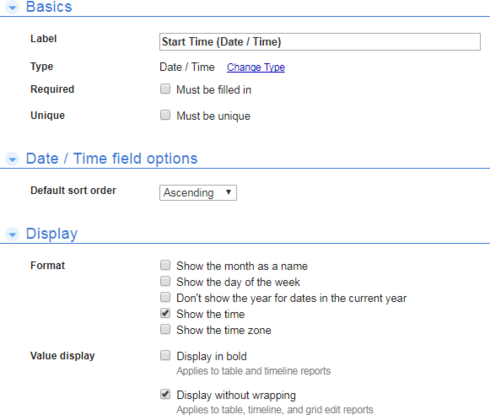Collapse the Display section arrow icon

(12, 234)
